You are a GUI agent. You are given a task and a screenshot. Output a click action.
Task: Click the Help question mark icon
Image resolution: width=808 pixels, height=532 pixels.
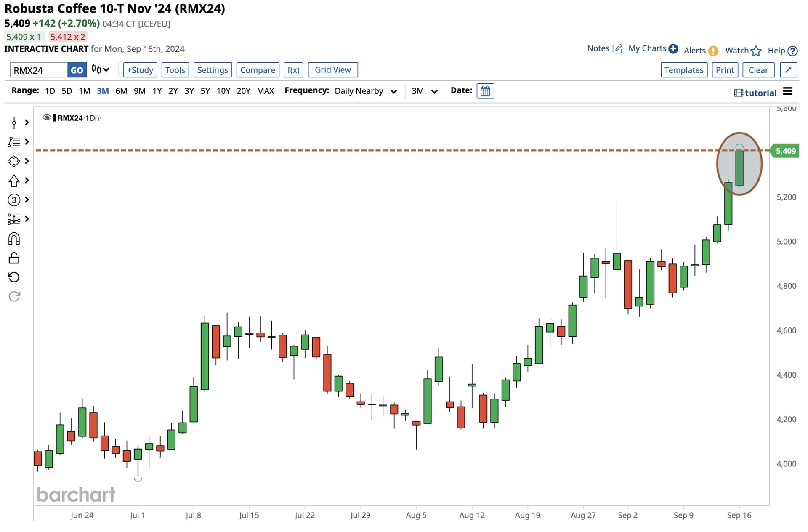pos(792,51)
